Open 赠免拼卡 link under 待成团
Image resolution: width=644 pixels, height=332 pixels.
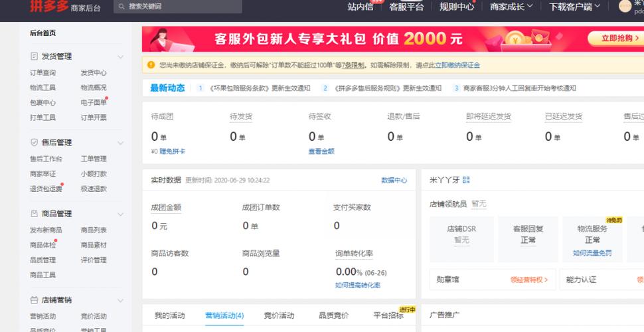coord(172,151)
